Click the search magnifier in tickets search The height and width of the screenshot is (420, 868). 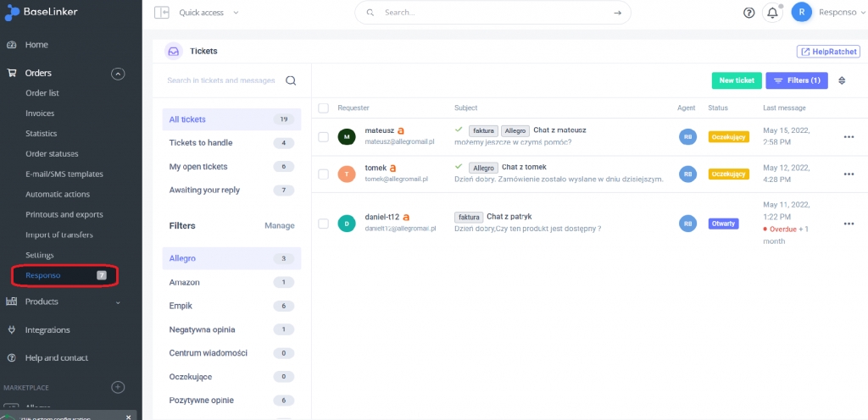coord(291,80)
